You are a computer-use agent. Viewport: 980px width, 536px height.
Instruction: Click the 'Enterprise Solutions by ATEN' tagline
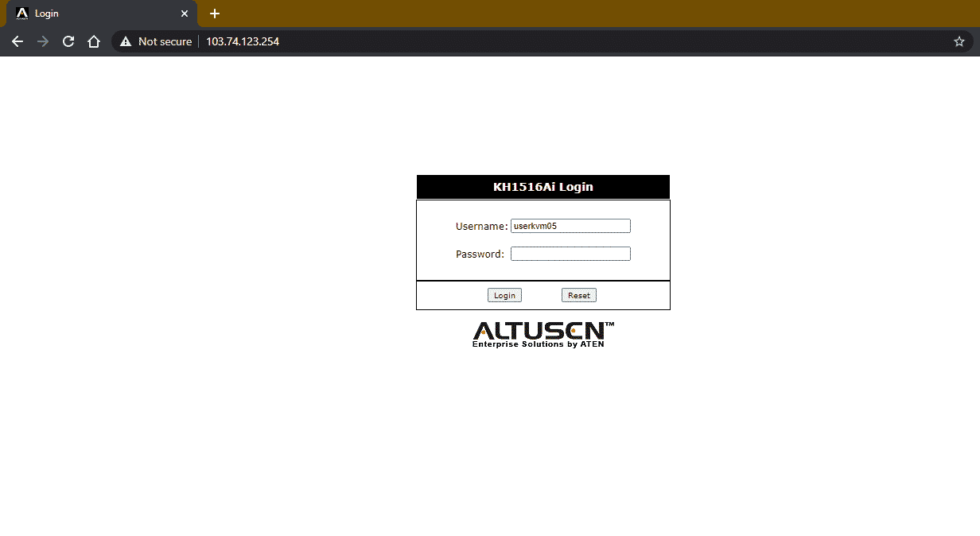click(538, 345)
